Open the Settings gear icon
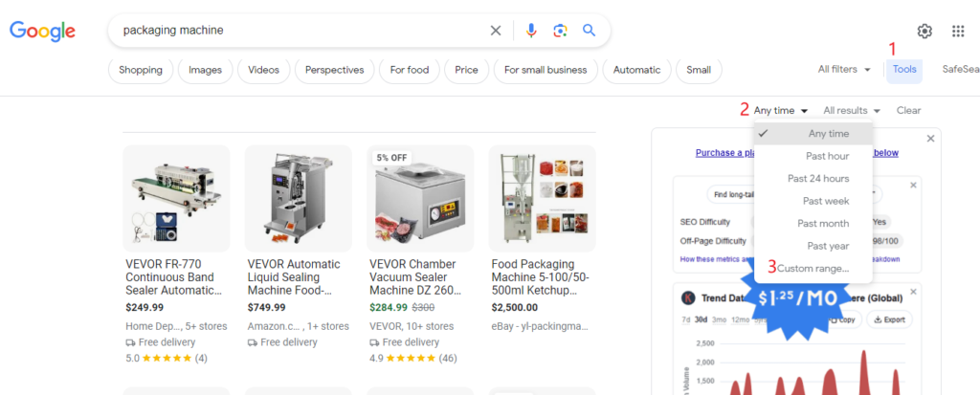Image resolution: width=980 pixels, height=395 pixels. click(924, 31)
